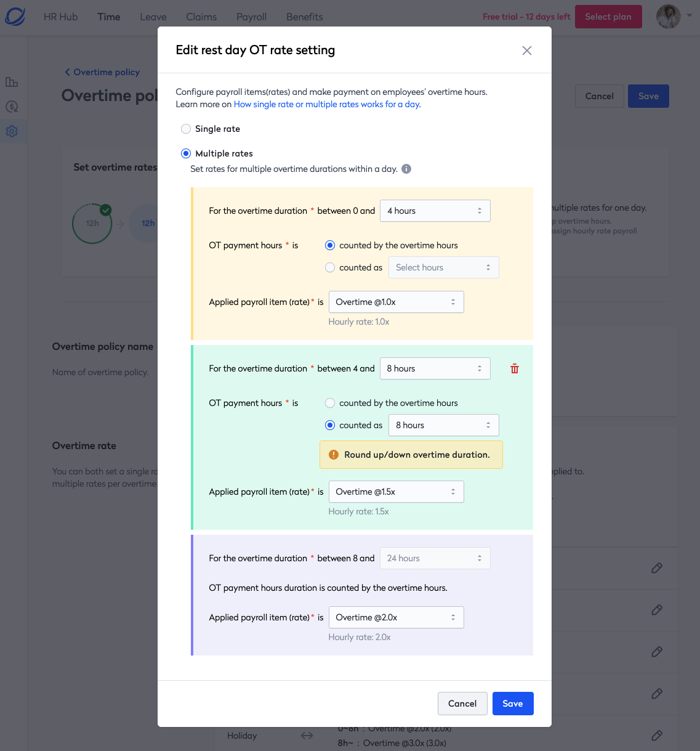Viewport: 700px width, 751px height.
Task: Select the Multiple rates option
Action: click(186, 153)
